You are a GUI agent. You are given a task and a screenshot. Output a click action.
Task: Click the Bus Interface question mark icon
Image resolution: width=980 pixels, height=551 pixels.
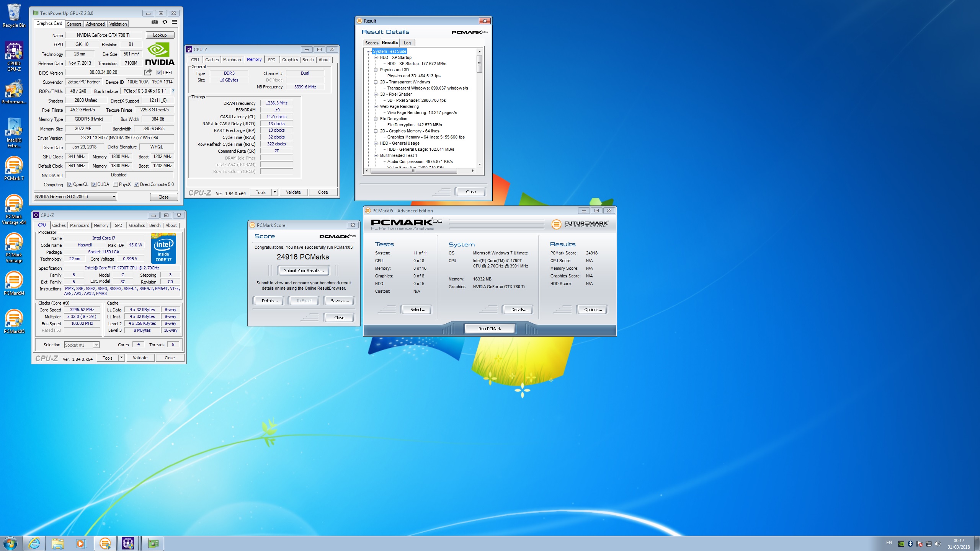173,91
